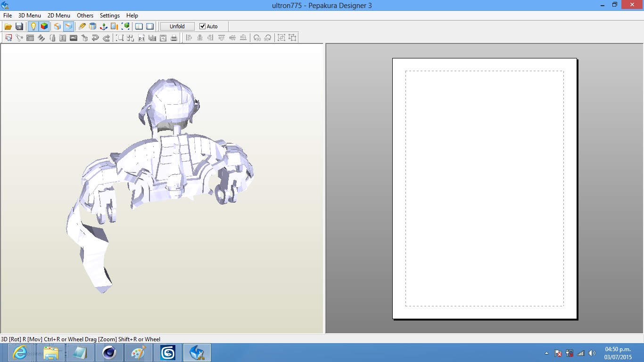Redo the last action
The height and width of the screenshot is (362, 644).
(x=106, y=38)
